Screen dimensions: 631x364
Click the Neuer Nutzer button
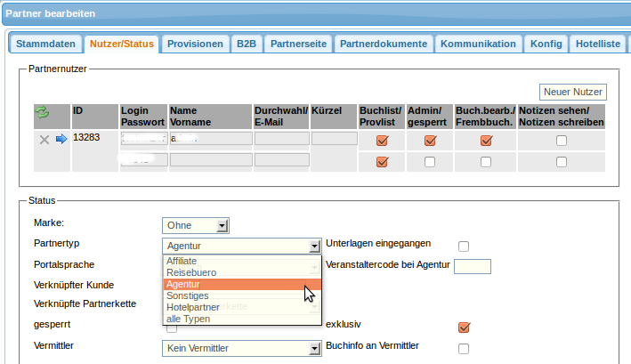click(573, 92)
